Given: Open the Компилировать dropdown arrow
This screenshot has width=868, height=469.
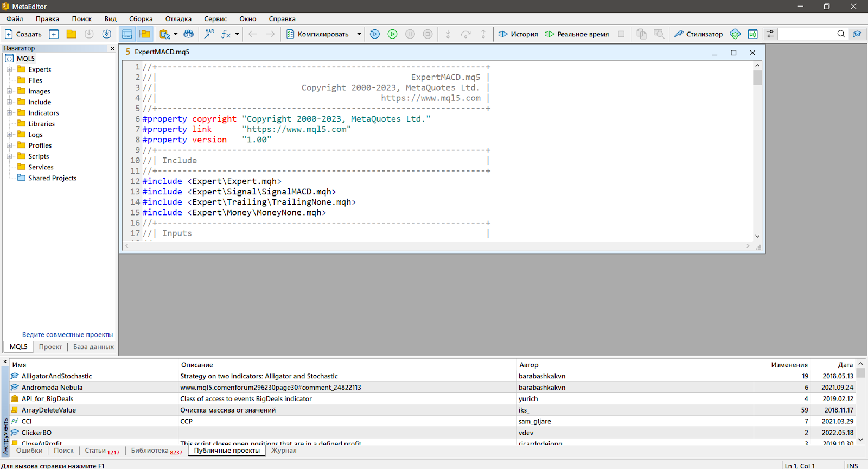Looking at the screenshot, I should pyautogui.click(x=359, y=34).
